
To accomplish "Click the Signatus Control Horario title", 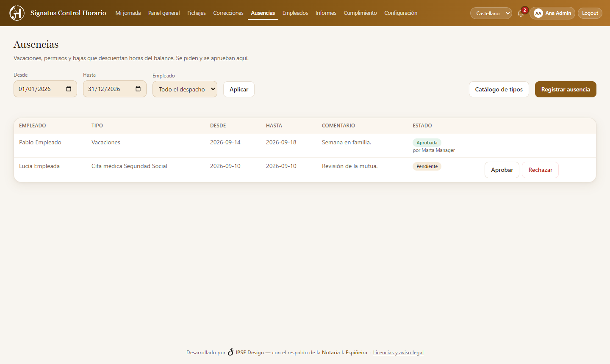I will click(68, 13).
